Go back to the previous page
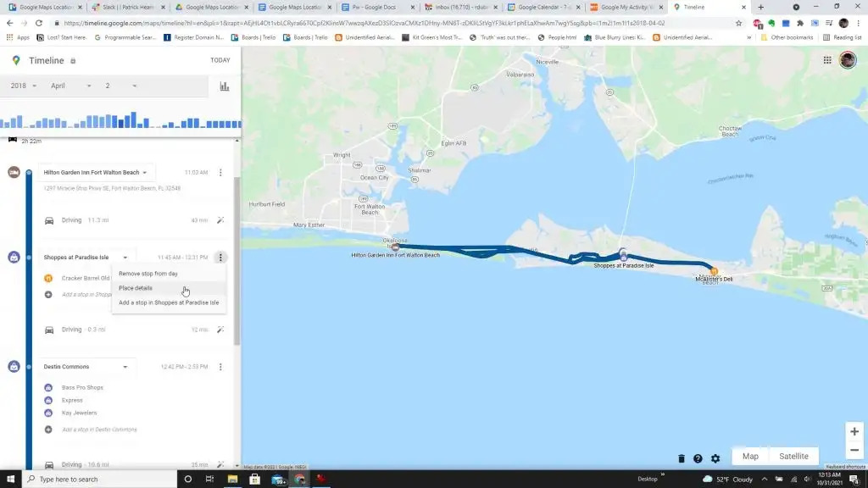The width and height of the screenshot is (868, 488). 10,23
